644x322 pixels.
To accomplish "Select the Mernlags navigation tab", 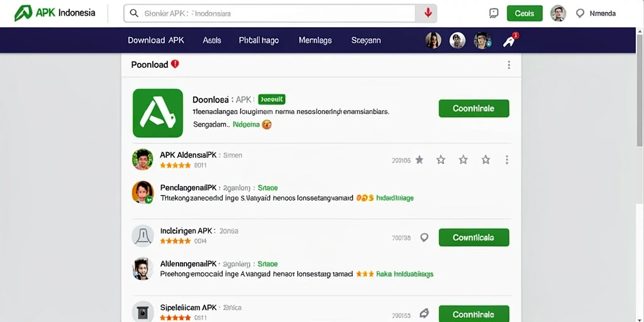I will tap(315, 40).
